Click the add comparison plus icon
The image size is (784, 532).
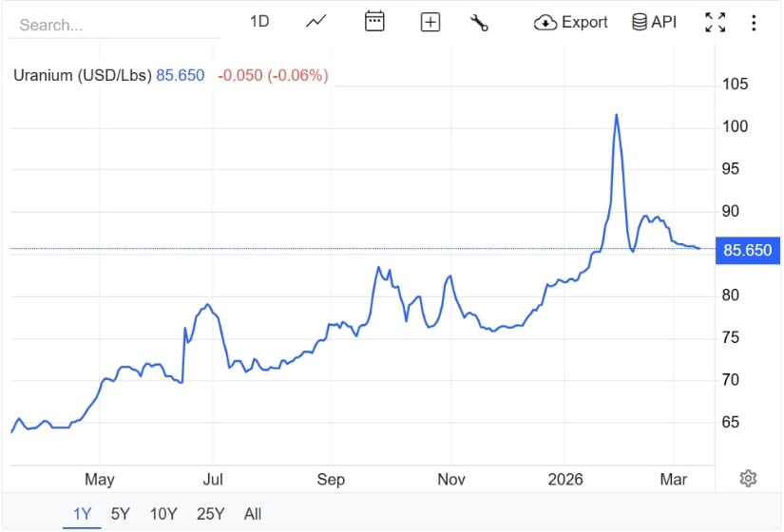(x=430, y=22)
